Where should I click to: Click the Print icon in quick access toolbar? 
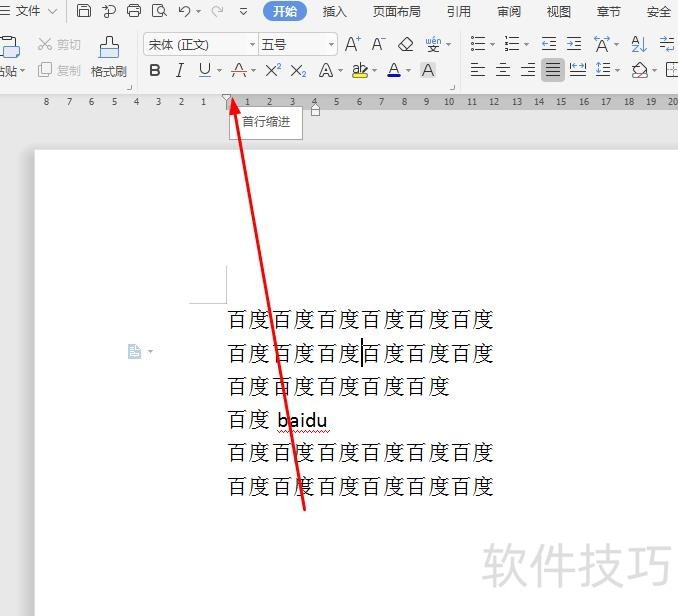pos(134,10)
